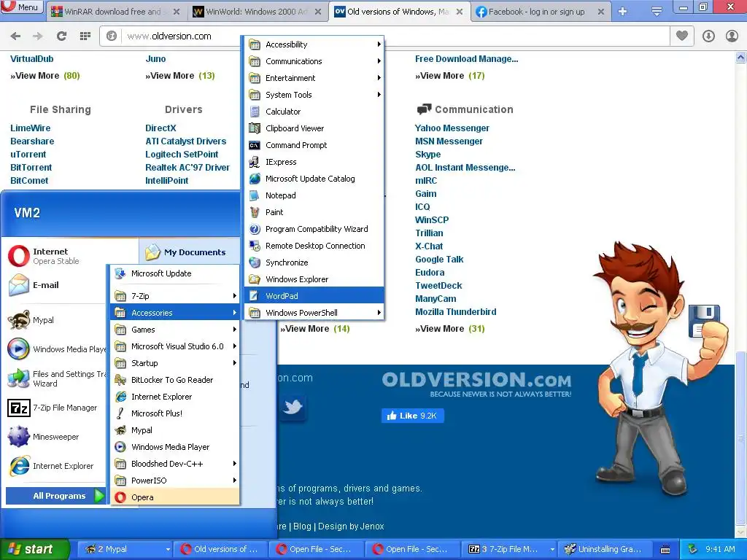Viewport: 747px width, 560px height.
Task: Click Remote Desktop Connection icon
Action: (x=255, y=246)
